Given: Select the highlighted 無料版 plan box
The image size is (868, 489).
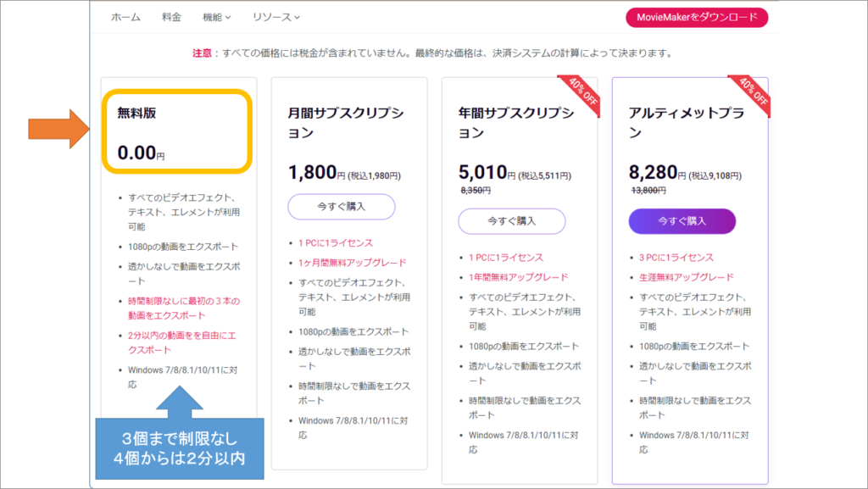Looking at the screenshot, I should [x=176, y=131].
